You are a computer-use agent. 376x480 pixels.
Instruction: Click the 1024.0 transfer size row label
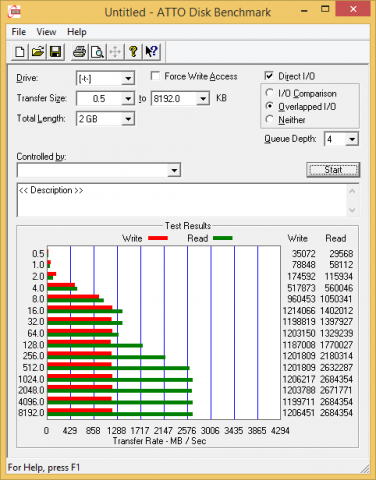pyautogui.click(x=31, y=379)
